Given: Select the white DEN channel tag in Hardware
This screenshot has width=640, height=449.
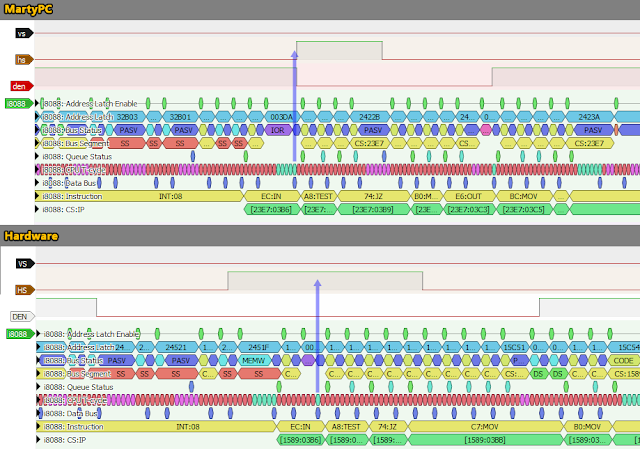Looking at the screenshot, I should [22, 317].
